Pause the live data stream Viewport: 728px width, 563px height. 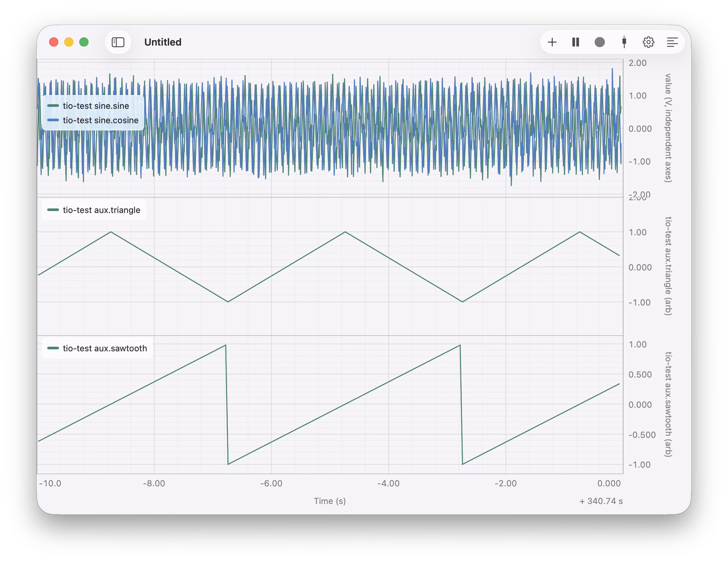[x=576, y=42]
